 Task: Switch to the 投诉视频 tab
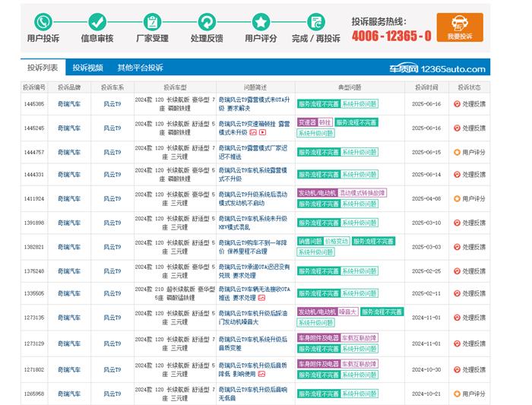pos(87,68)
